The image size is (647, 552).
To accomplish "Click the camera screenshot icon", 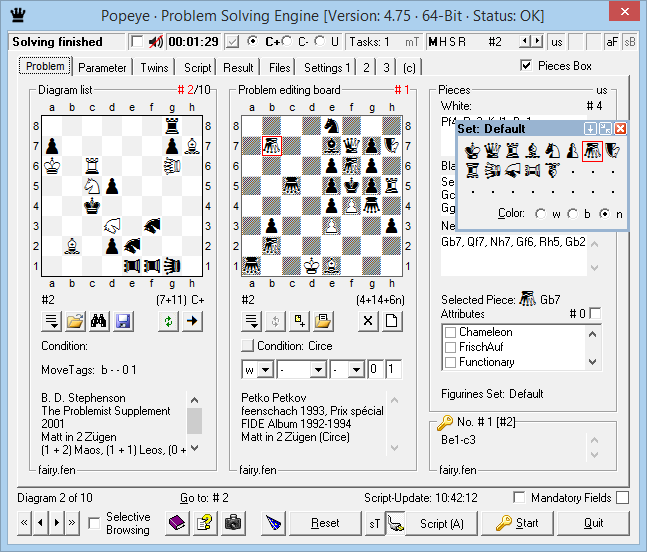I will [x=233, y=523].
